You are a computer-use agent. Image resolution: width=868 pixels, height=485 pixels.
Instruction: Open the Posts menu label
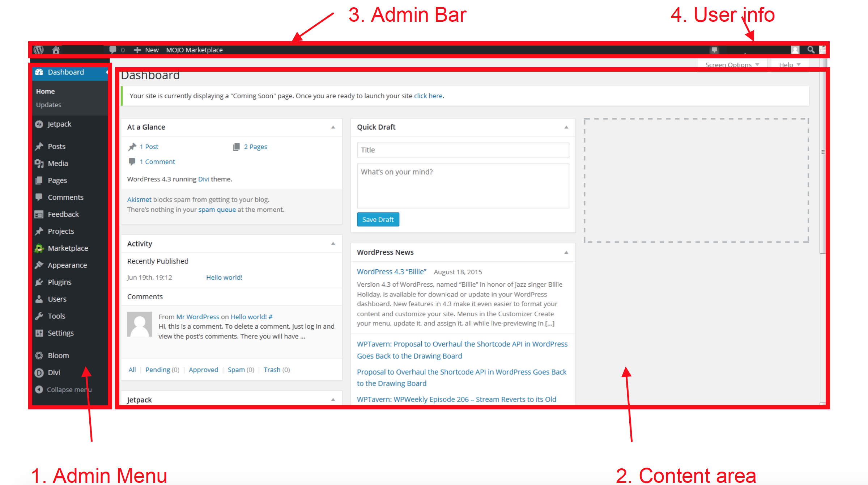(x=57, y=147)
